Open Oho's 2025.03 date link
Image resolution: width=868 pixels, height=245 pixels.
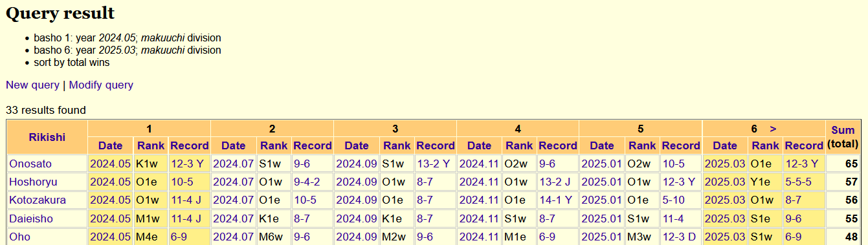(x=725, y=237)
